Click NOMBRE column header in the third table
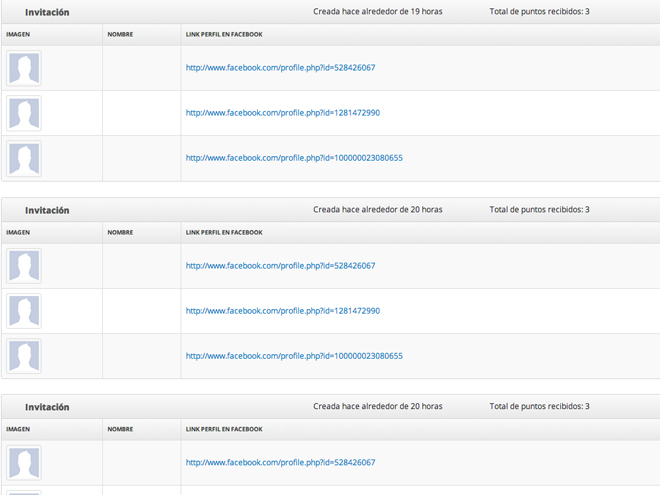This screenshot has height=495, width=660. (x=120, y=429)
